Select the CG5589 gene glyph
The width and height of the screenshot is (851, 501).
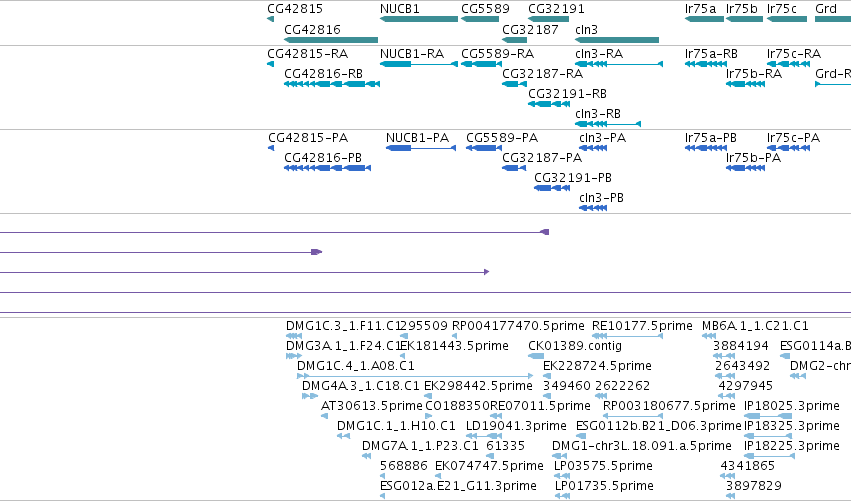coord(480,19)
